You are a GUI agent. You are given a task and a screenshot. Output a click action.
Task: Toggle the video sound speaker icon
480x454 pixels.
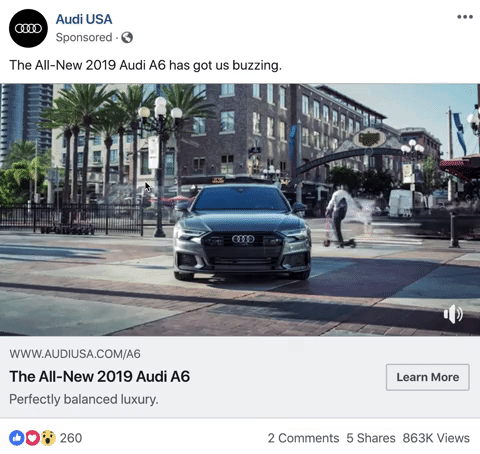pyautogui.click(x=453, y=314)
